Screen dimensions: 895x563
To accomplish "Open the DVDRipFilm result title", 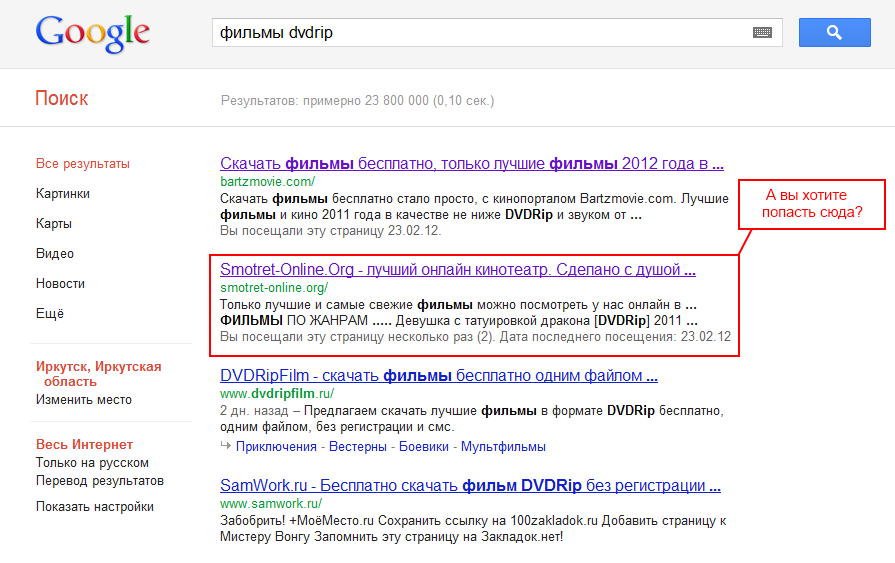I will point(438,377).
